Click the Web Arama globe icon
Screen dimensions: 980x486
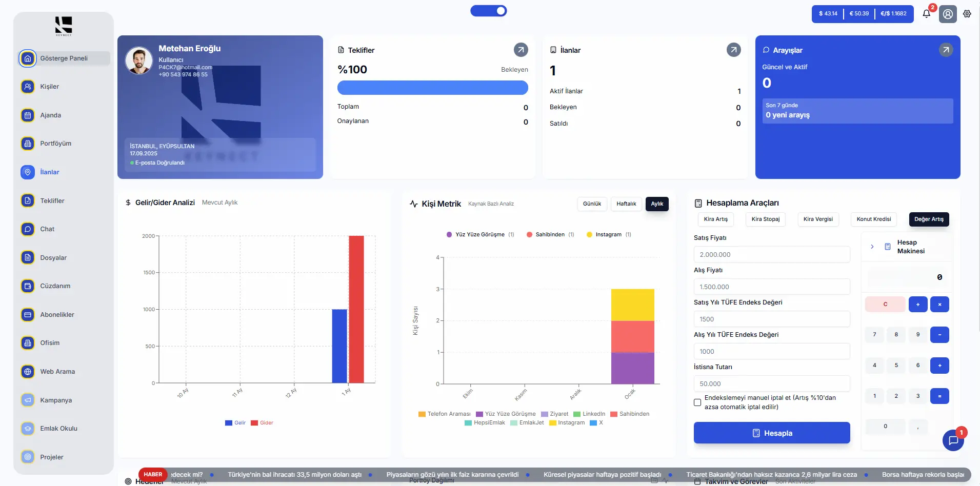tap(28, 372)
